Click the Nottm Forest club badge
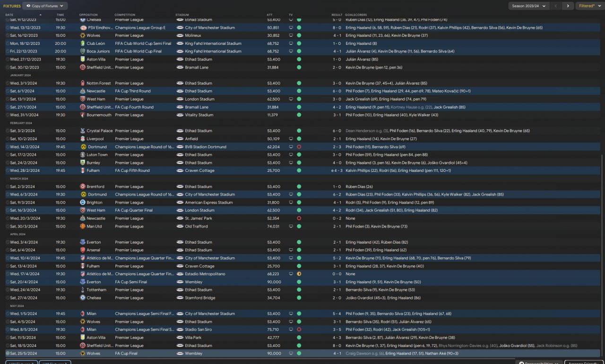The image size is (605, 364). click(x=83, y=83)
